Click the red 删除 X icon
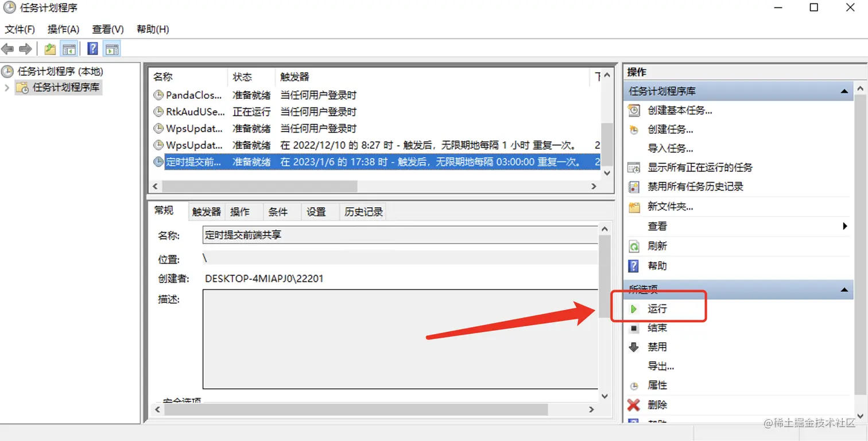868x441 pixels. tap(634, 405)
